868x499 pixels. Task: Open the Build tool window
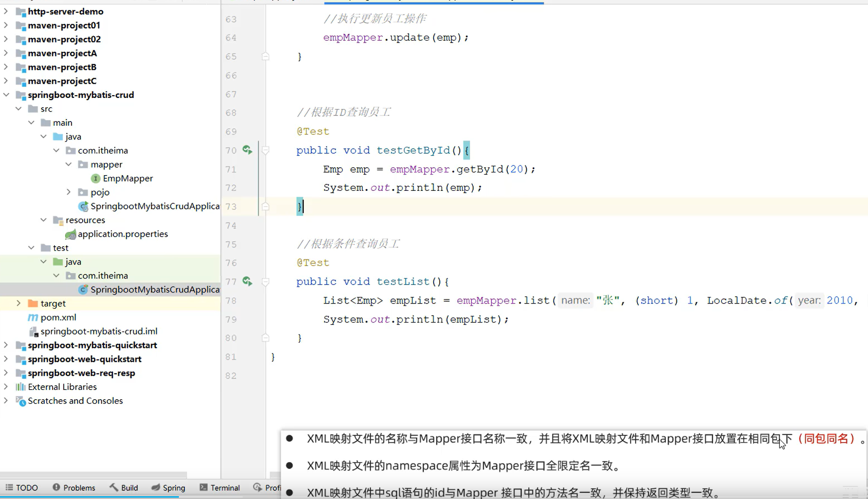123,487
